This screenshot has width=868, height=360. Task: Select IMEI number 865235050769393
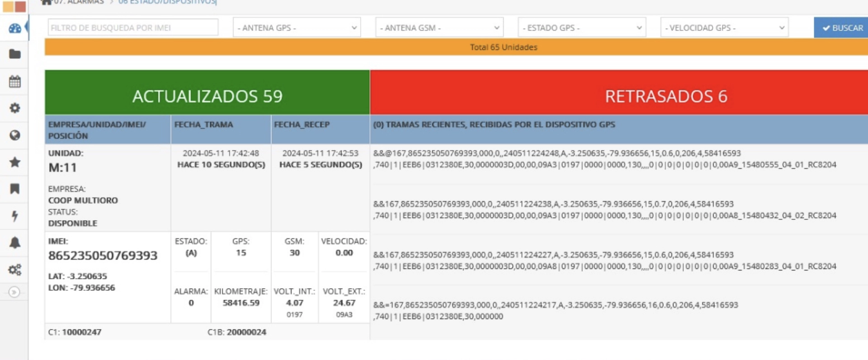pos(103,255)
